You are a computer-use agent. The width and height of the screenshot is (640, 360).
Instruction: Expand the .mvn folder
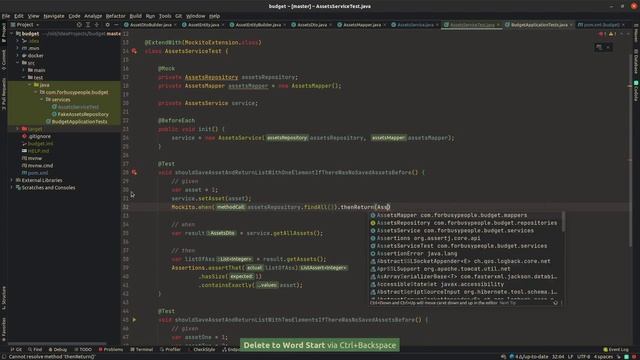pyautogui.click(x=18, y=48)
